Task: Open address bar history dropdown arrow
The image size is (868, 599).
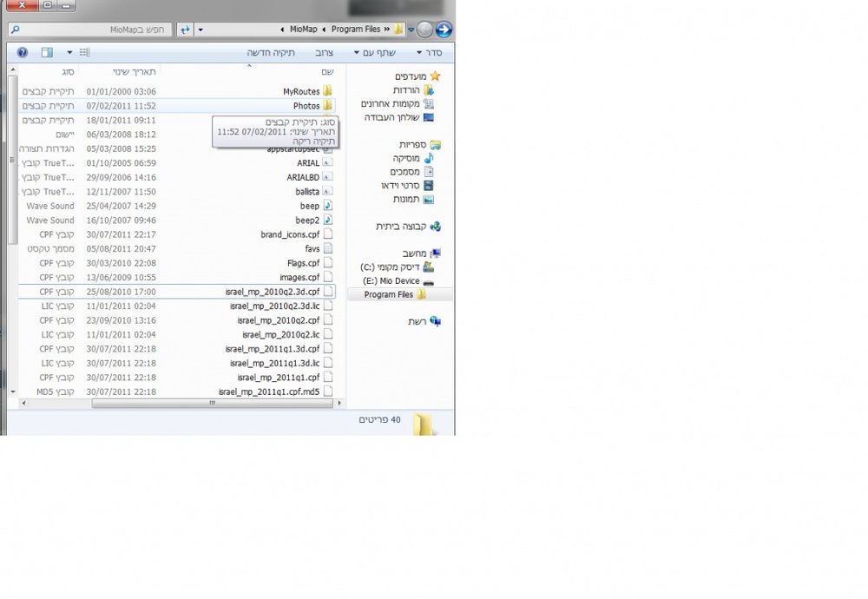Action: pos(201,30)
